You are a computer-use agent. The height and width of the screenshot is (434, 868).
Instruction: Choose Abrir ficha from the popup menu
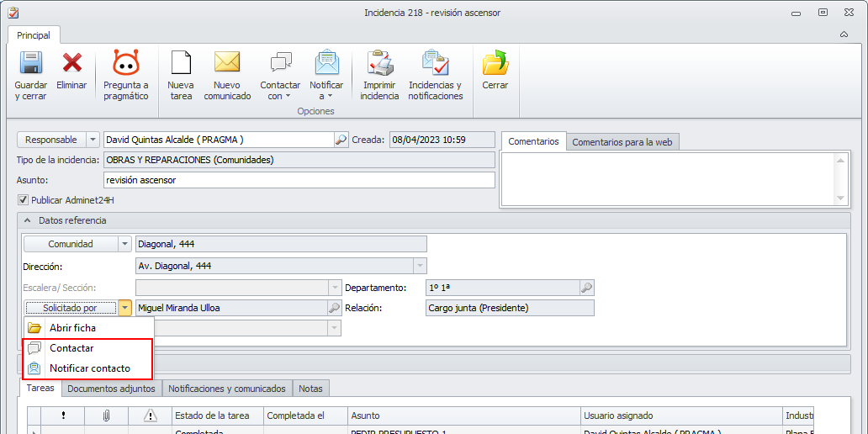click(72, 328)
